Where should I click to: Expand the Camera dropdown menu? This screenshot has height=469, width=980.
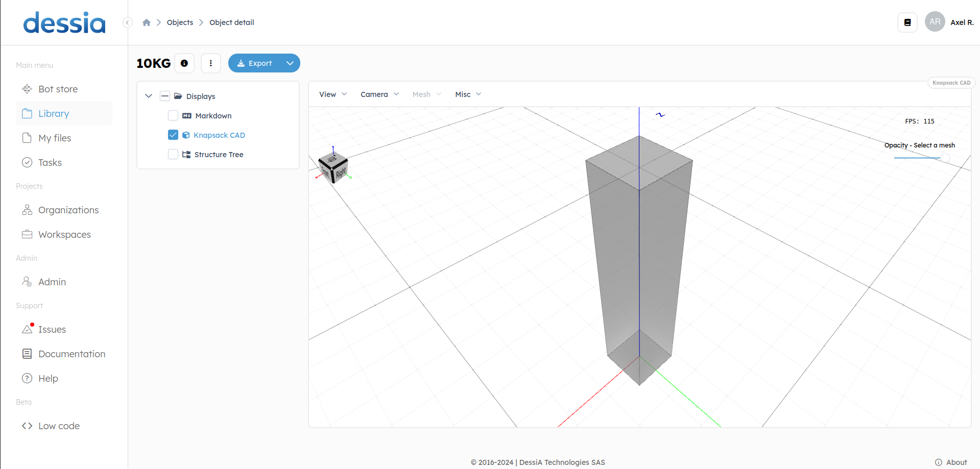[379, 94]
